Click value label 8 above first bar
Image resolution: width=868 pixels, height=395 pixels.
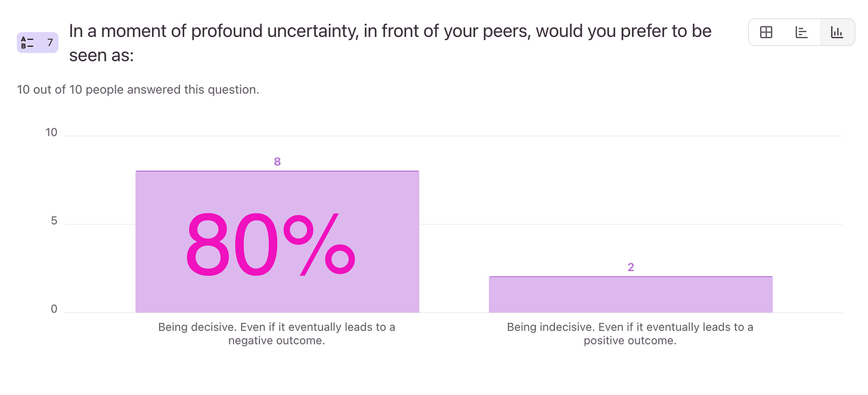click(x=277, y=161)
